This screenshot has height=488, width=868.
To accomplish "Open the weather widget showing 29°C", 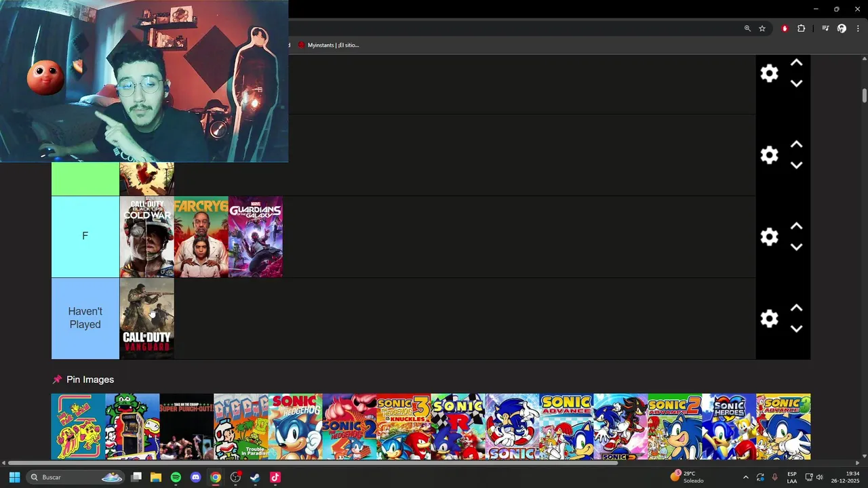I will click(687, 477).
